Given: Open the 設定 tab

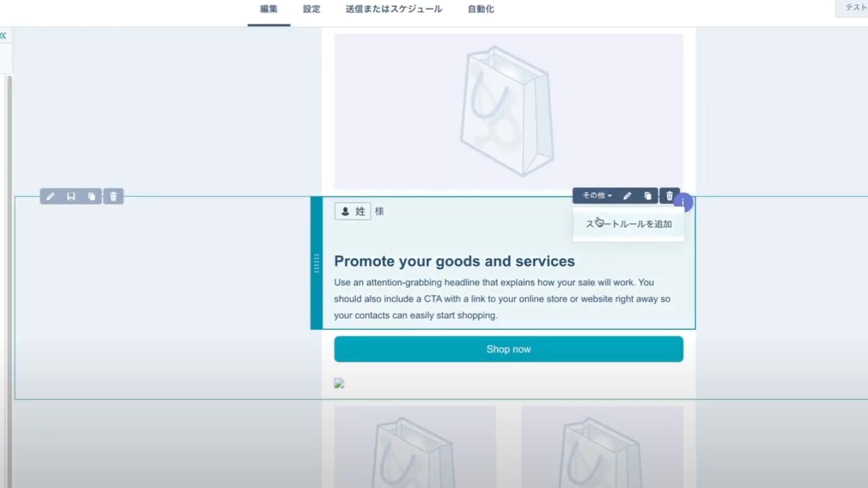Looking at the screenshot, I should [x=312, y=9].
